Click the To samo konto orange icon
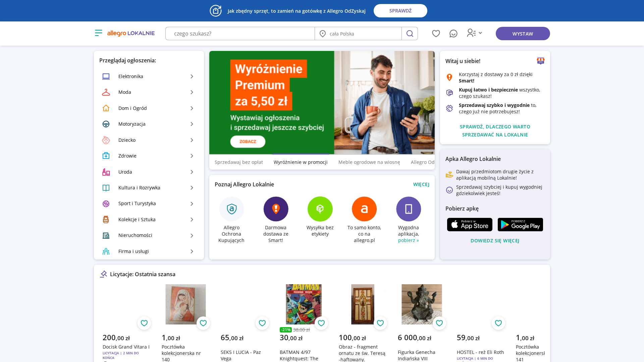644x362 pixels. coord(364,209)
